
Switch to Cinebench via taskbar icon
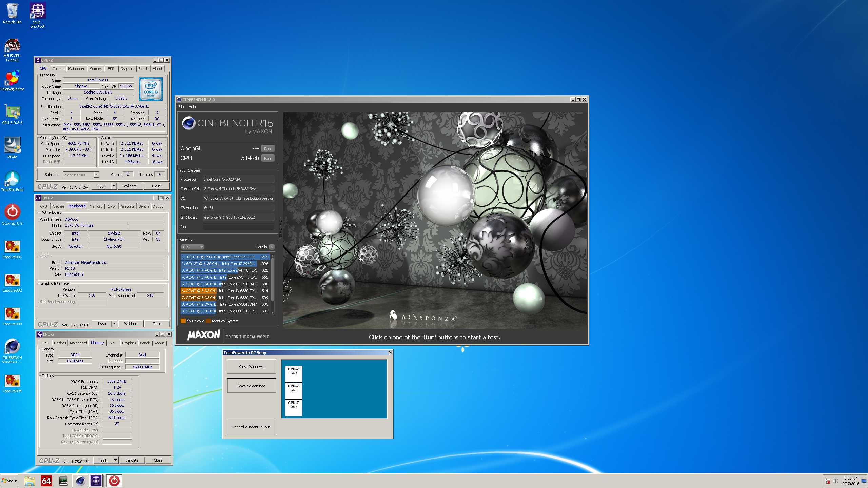[x=80, y=481]
